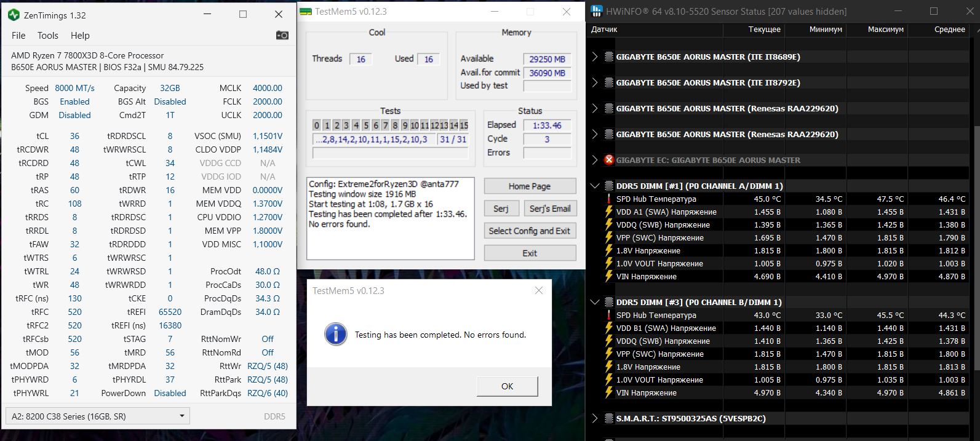This screenshot has width=980, height=441.
Task: Click the memory icon of DDR5 DIMM [#3]
Action: [609, 302]
